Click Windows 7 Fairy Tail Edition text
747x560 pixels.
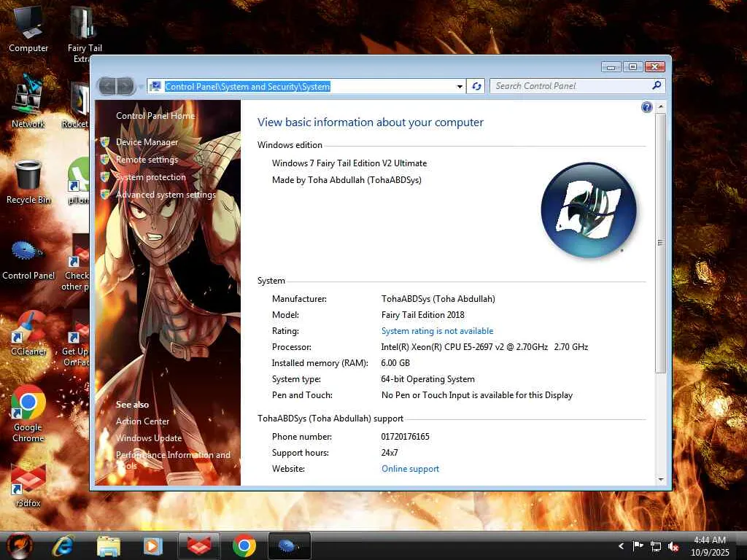tap(349, 163)
